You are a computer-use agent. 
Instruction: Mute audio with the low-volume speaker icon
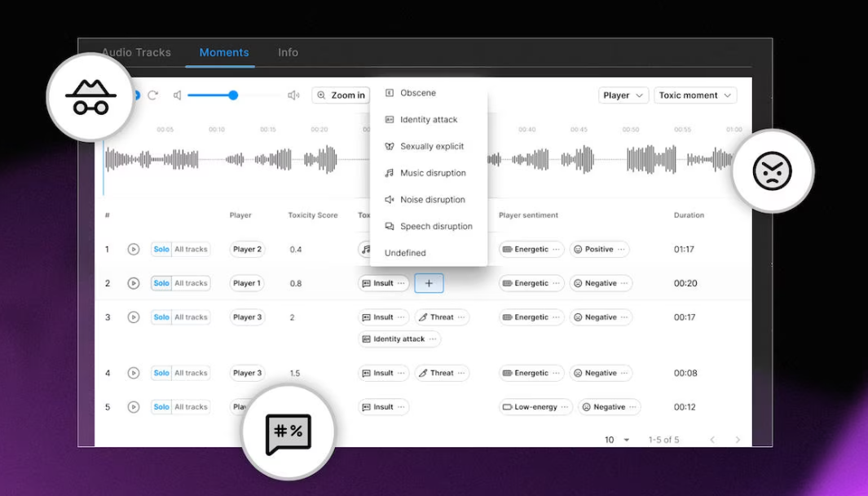177,95
